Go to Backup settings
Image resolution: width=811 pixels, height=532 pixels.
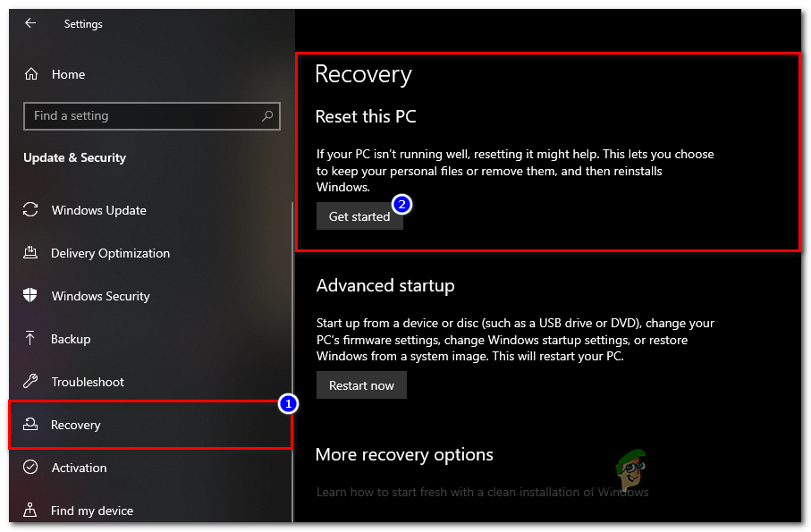[69, 339]
